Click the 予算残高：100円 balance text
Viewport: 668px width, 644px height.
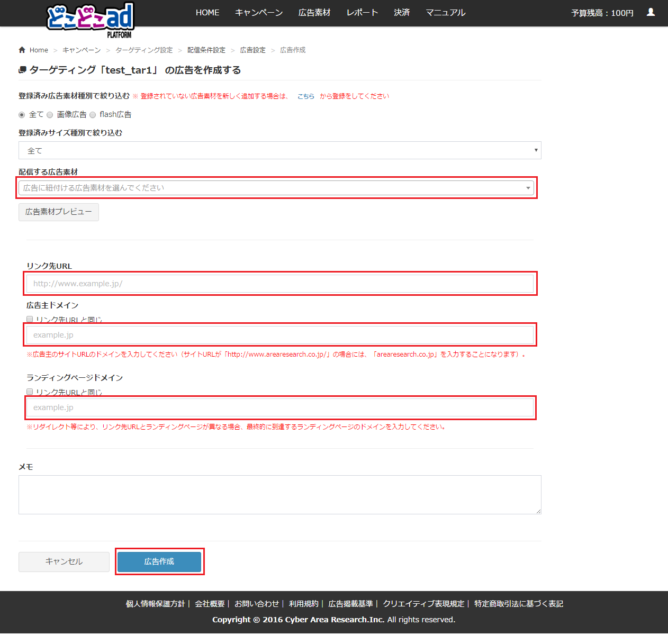coord(602,13)
